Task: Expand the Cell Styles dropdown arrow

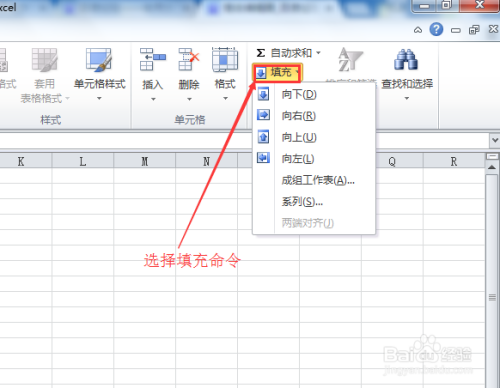Action: point(99,98)
